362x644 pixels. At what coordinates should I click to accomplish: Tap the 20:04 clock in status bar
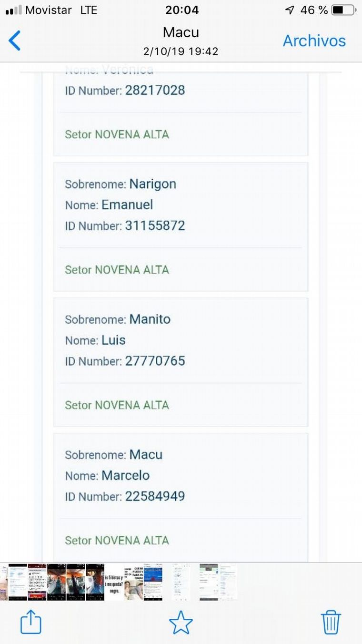pyautogui.click(x=182, y=10)
